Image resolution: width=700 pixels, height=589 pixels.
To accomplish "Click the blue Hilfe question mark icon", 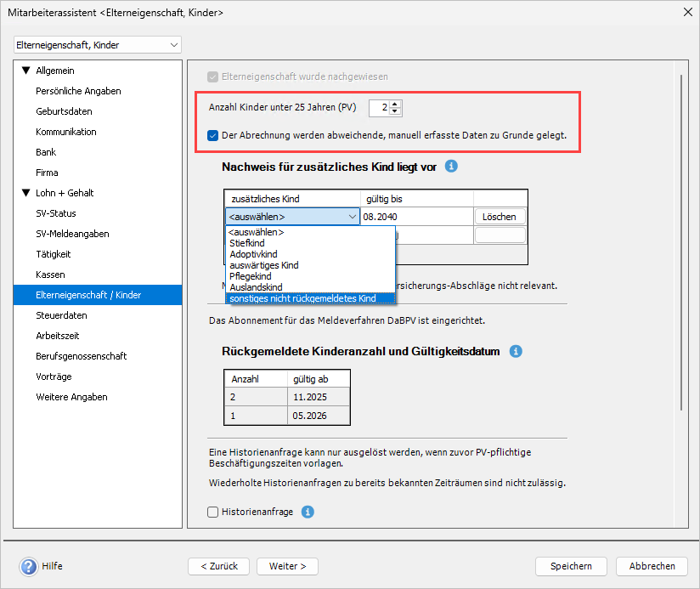I will click(x=28, y=566).
